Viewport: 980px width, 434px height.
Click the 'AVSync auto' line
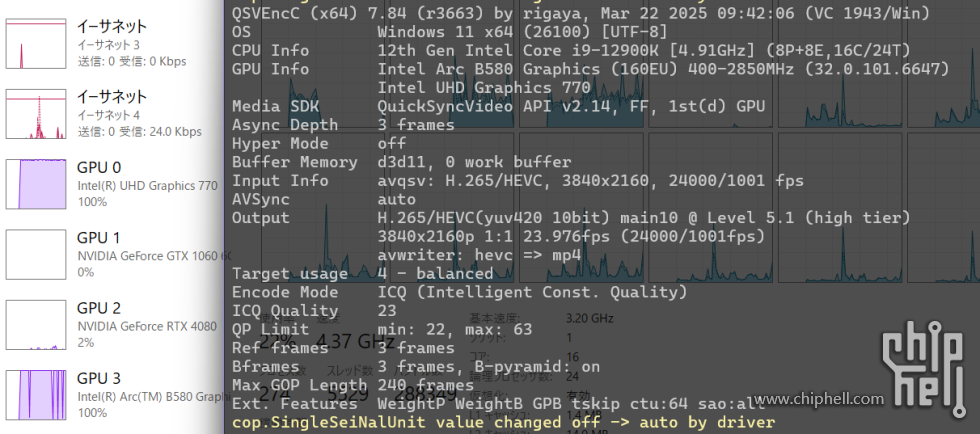click(x=324, y=199)
